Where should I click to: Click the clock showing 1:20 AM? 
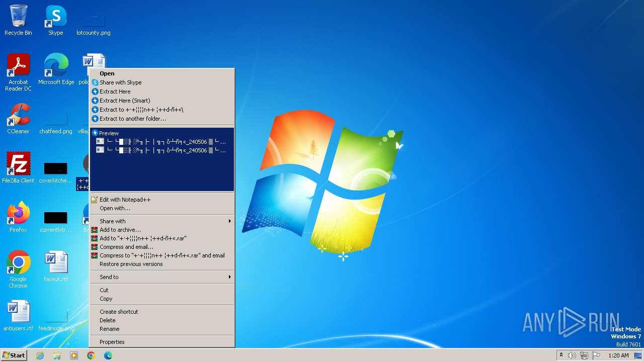[618, 355]
